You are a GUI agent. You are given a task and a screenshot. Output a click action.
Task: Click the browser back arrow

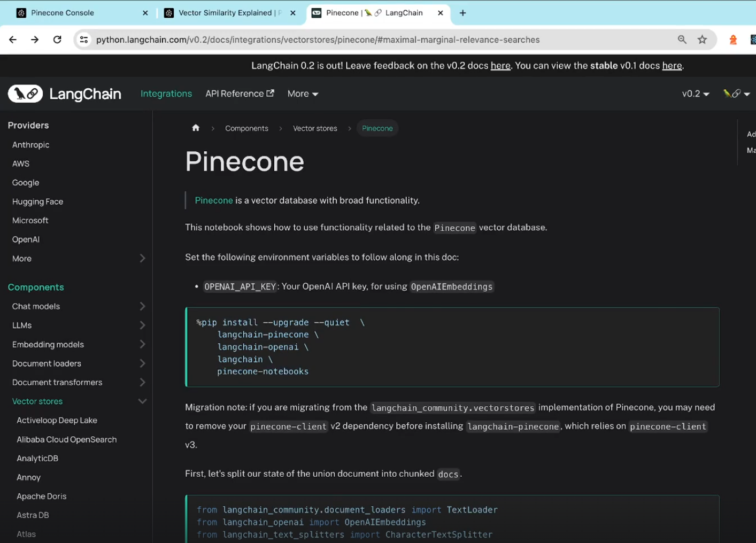(13, 40)
